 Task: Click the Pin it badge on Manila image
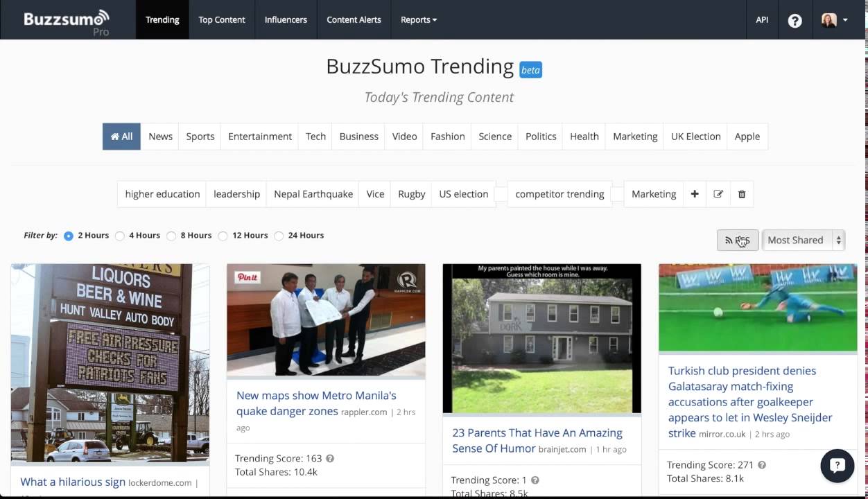click(x=248, y=277)
